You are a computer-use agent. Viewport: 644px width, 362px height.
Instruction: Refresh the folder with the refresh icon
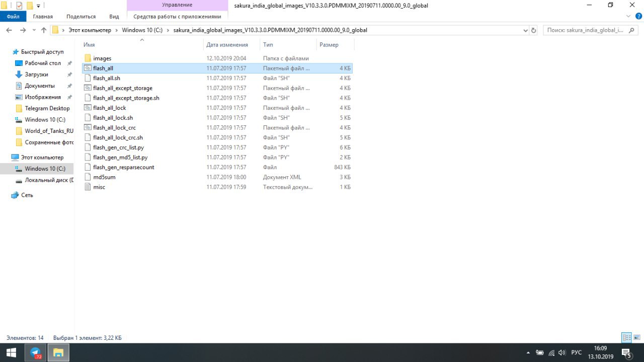tap(534, 30)
